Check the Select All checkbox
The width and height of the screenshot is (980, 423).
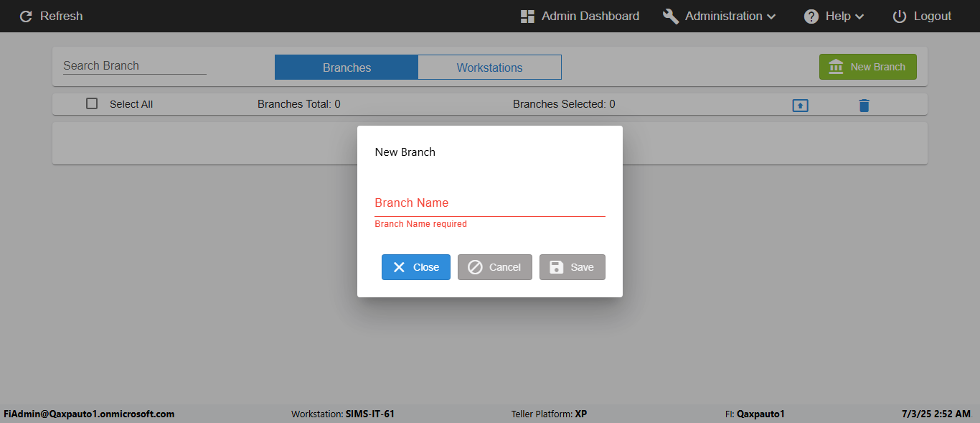pos(92,103)
